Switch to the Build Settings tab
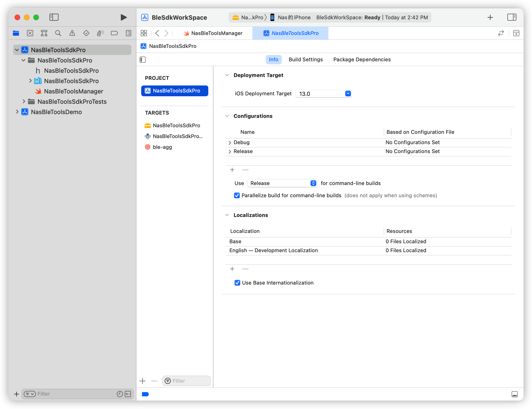The image size is (532, 409). (306, 60)
